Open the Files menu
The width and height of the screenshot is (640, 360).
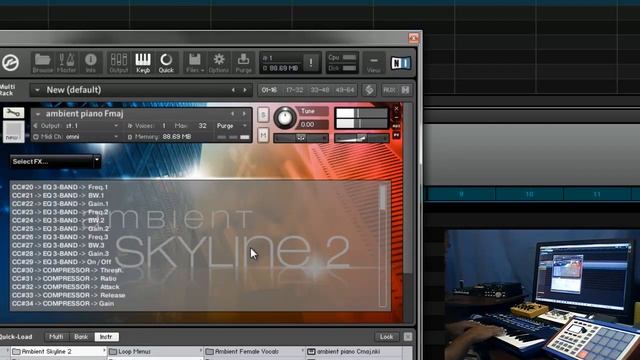[x=195, y=63]
